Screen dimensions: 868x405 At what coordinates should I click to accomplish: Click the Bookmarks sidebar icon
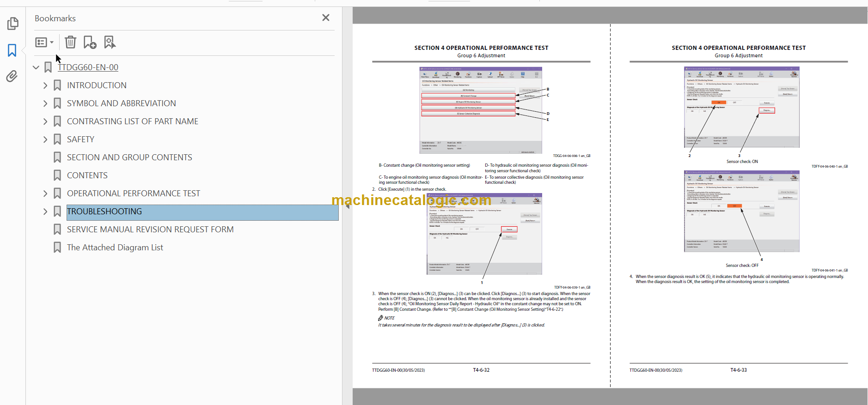pyautogui.click(x=12, y=50)
